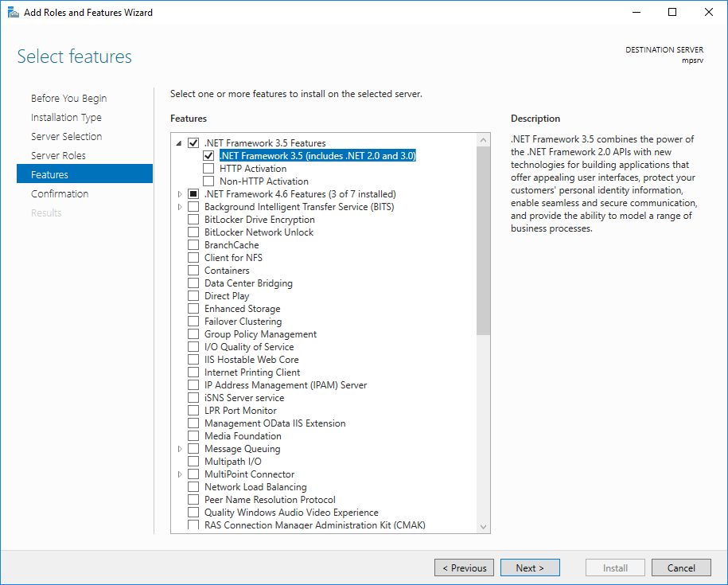Check the Non-HTTP Activation checkbox
The height and width of the screenshot is (585, 728).
pyautogui.click(x=208, y=181)
